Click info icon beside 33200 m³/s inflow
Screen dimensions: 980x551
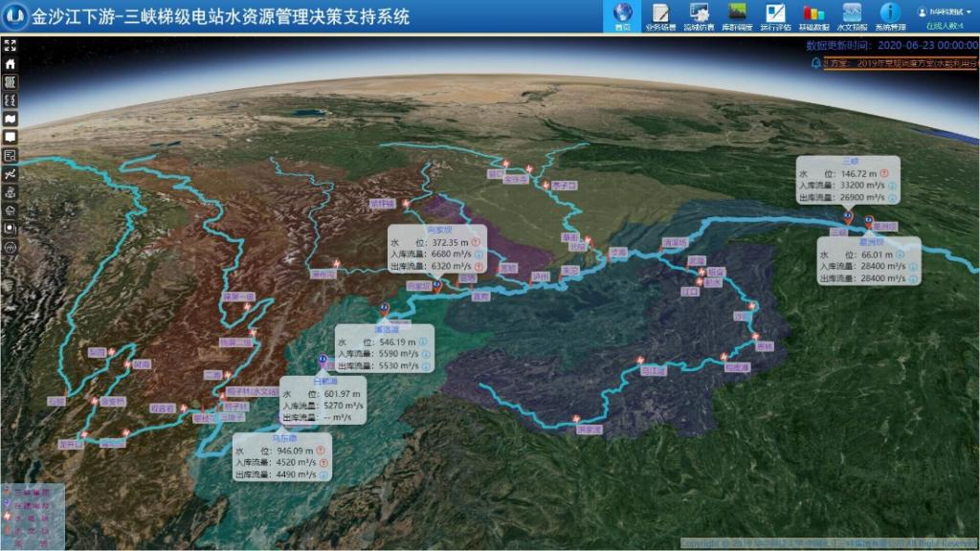(x=891, y=186)
